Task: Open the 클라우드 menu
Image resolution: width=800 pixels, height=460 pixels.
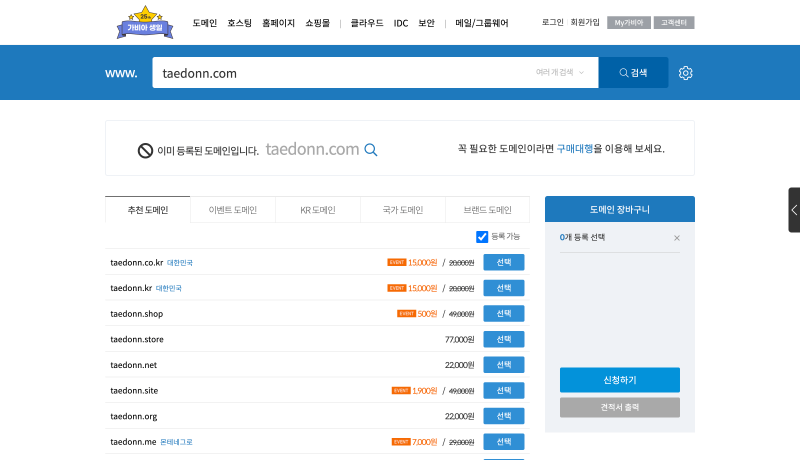Action: (367, 23)
